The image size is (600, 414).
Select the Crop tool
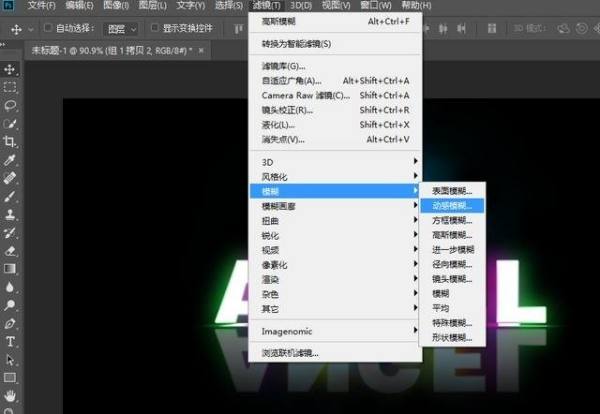(10, 142)
